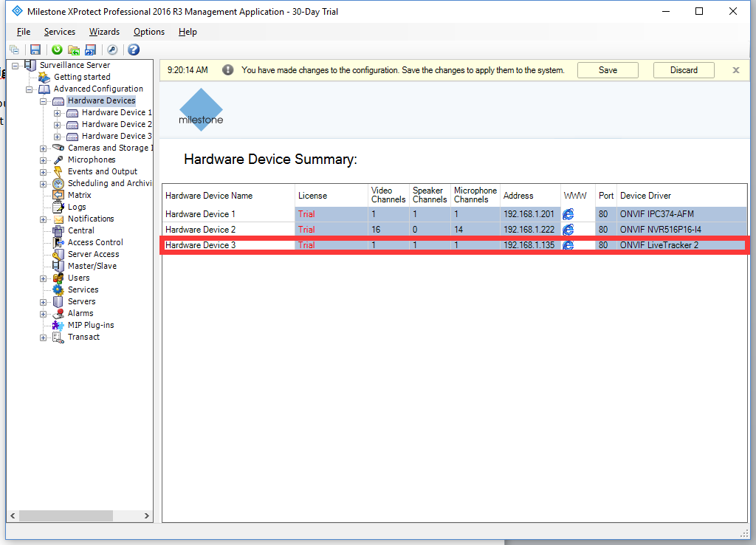The image size is (756, 545).
Task: Select the Users people icon
Action: 58,278
